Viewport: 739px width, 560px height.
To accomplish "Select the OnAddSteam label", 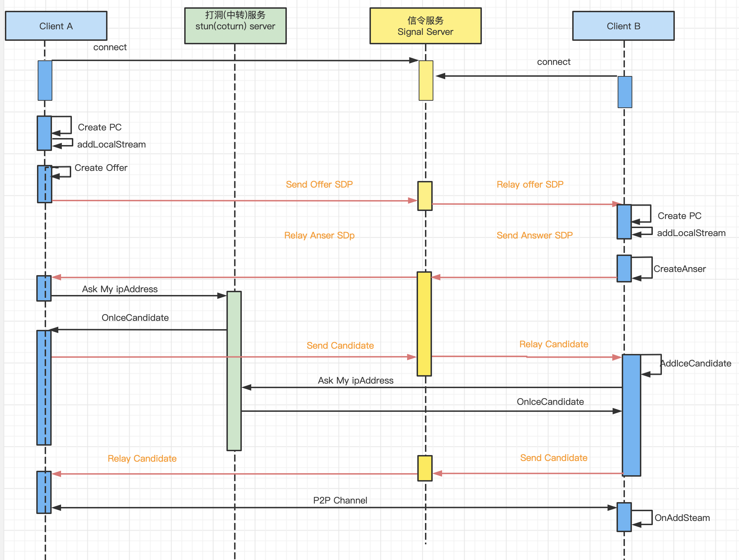I will [682, 518].
